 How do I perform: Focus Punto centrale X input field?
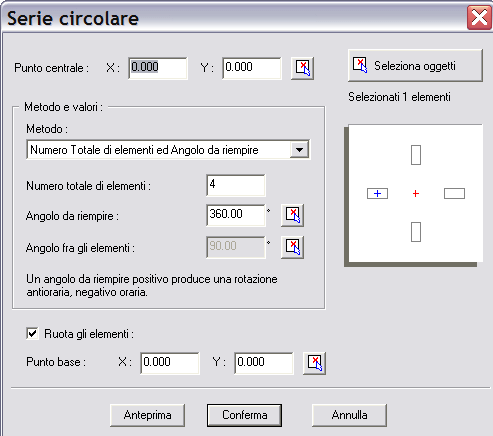click(x=158, y=68)
